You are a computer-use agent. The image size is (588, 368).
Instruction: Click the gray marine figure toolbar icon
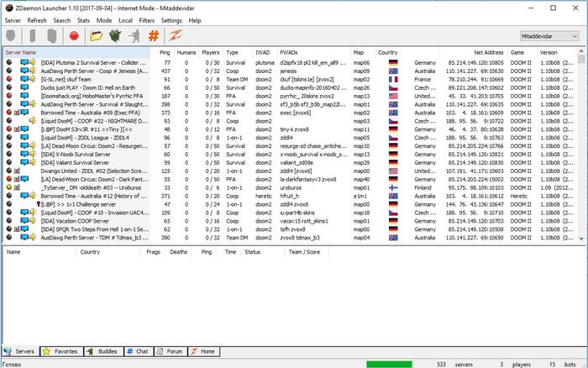click(134, 36)
